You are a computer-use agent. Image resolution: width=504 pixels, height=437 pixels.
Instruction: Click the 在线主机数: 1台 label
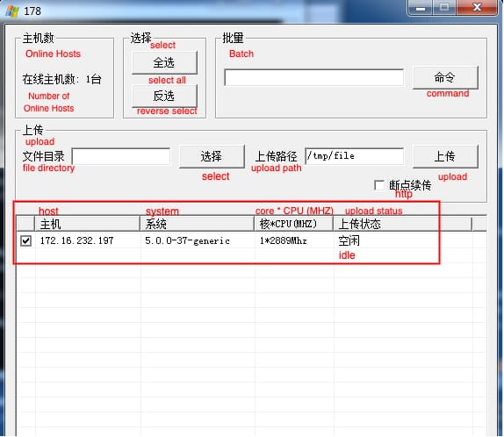61,79
